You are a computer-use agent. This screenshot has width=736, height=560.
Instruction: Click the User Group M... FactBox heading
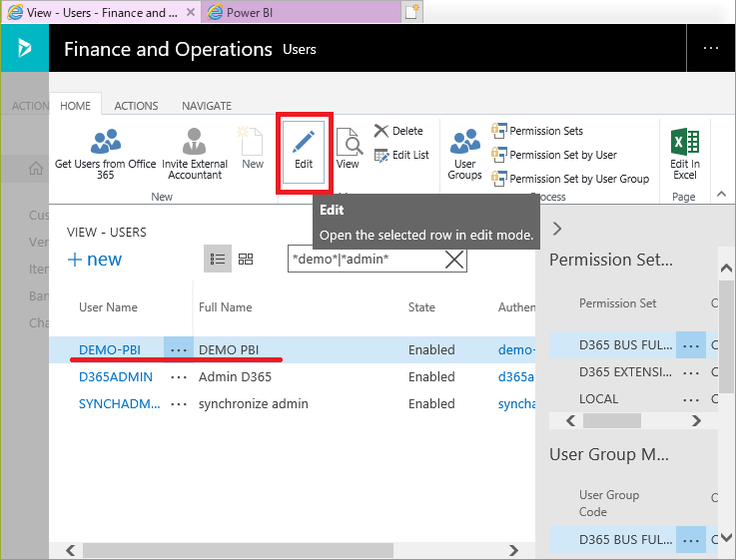pos(609,454)
